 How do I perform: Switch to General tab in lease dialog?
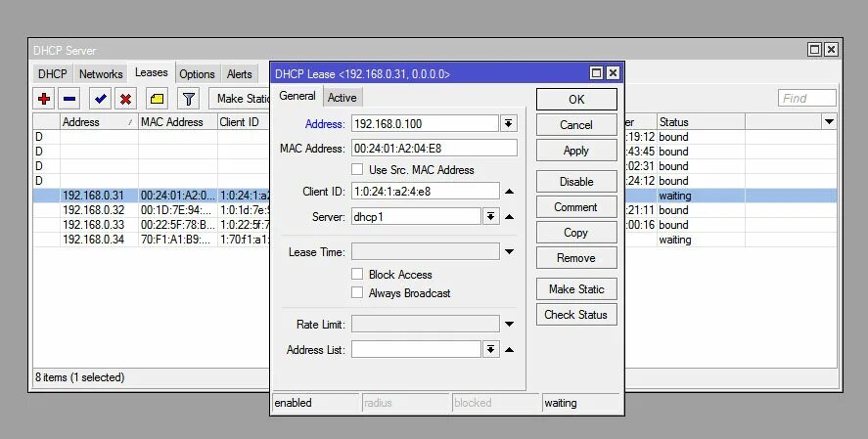coord(297,96)
